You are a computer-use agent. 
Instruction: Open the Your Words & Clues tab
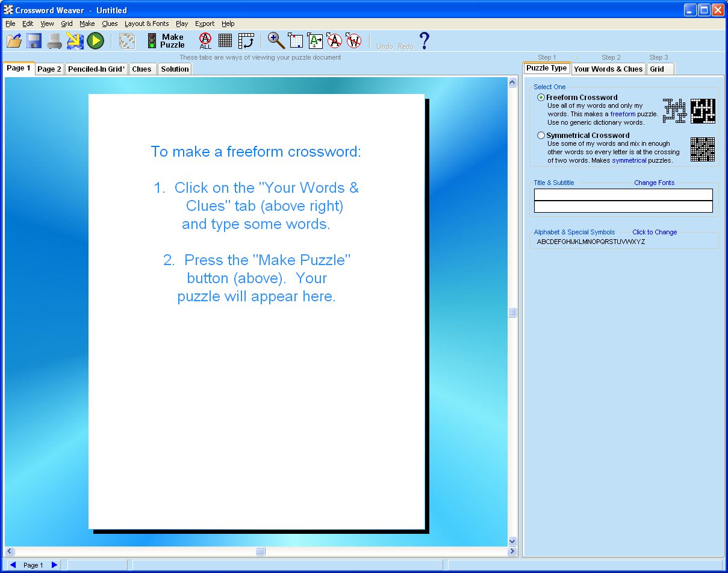608,69
